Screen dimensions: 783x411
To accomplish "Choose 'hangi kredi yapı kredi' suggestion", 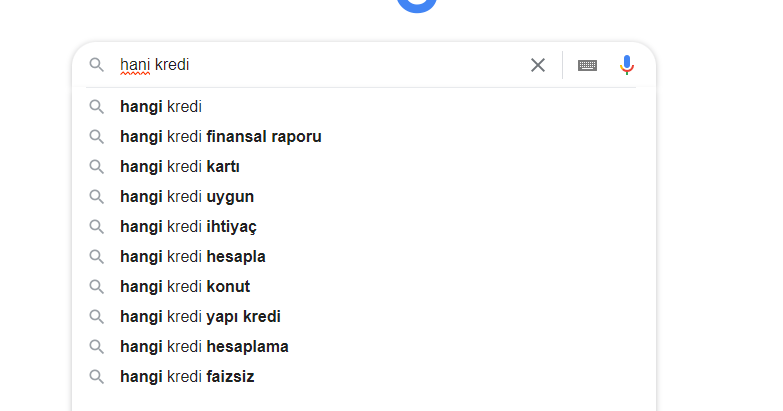I will coord(364,317).
